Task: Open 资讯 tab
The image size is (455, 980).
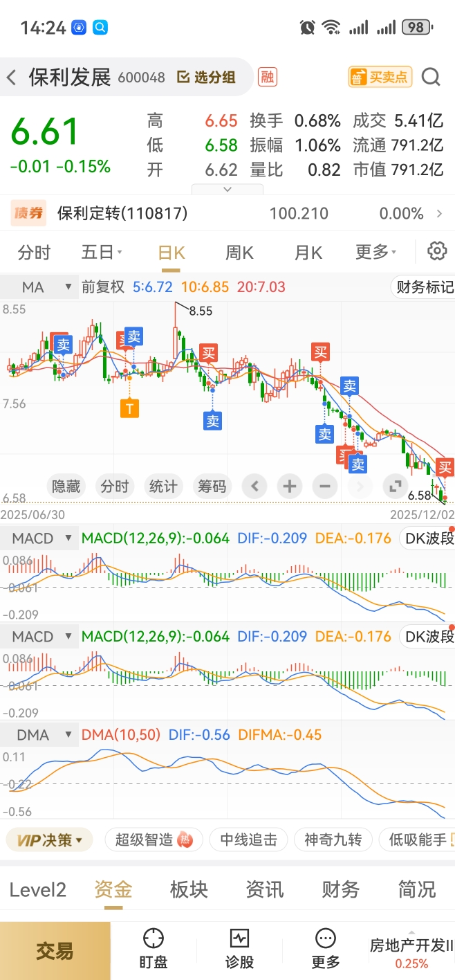Action: tap(265, 889)
